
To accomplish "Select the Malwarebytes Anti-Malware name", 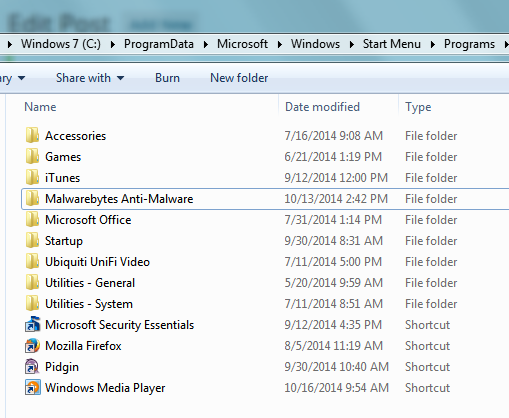I will click(119, 199).
